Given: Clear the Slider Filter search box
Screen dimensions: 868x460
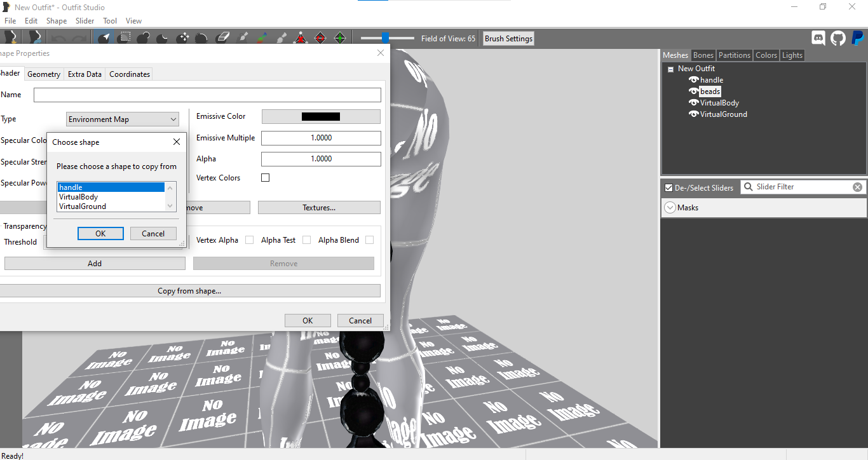Looking at the screenshot, I should click(x=857, y=187).
